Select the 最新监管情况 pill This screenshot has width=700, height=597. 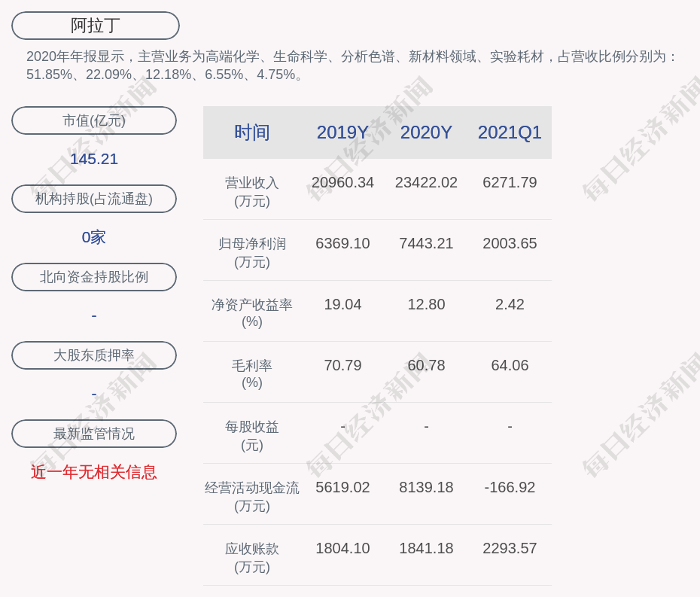pyautogui.click(x=94, y=434)
